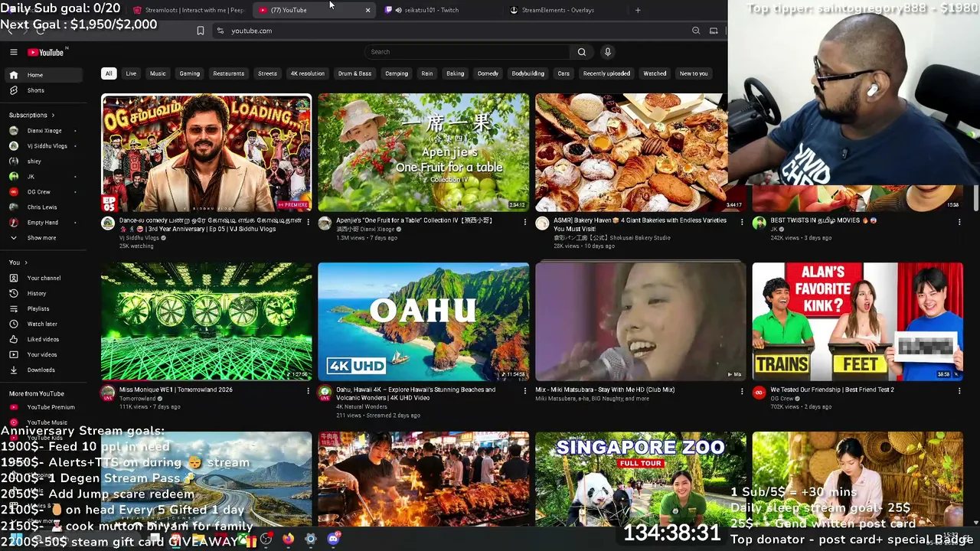The image size is (980, 551).
Task: Open options menu for ASMR Bakery Haven video
Action: 741,222
